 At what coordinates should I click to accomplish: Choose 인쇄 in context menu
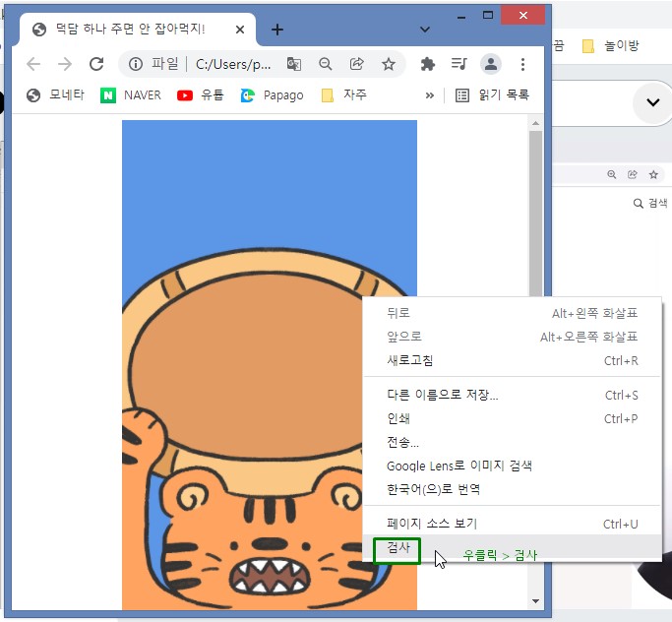point(513,418)
